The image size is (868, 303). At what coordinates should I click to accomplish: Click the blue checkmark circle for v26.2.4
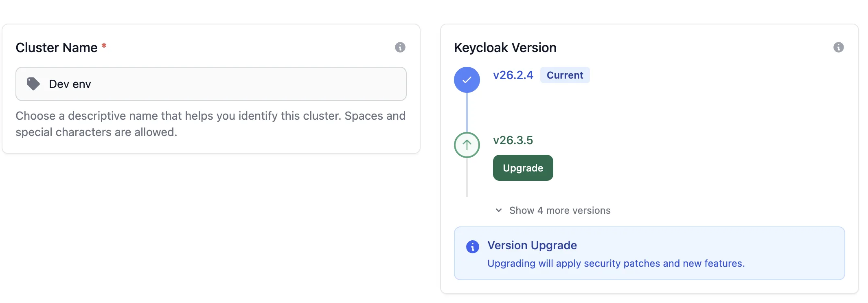coord(467,80)
